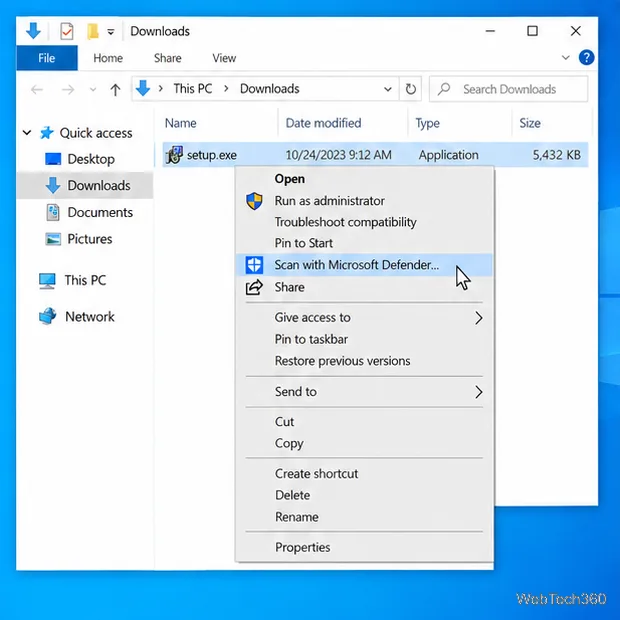Click the setup.exe installer icon
Screen dimensions: 620x620
(174, 155)
